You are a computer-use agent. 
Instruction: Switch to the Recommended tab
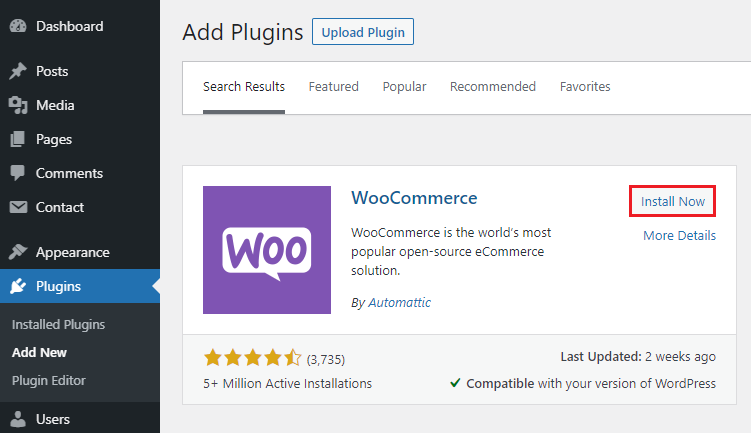pyautogui.click(x=493, y=87)
